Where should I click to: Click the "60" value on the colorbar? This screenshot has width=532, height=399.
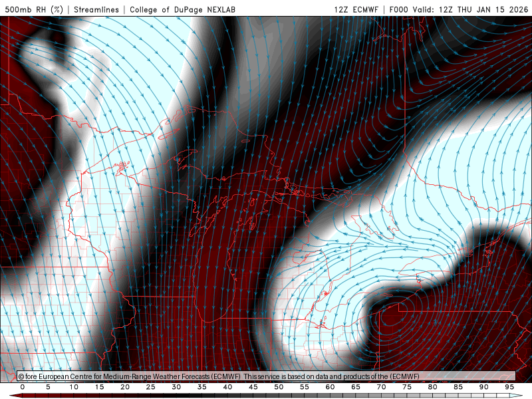330,387
